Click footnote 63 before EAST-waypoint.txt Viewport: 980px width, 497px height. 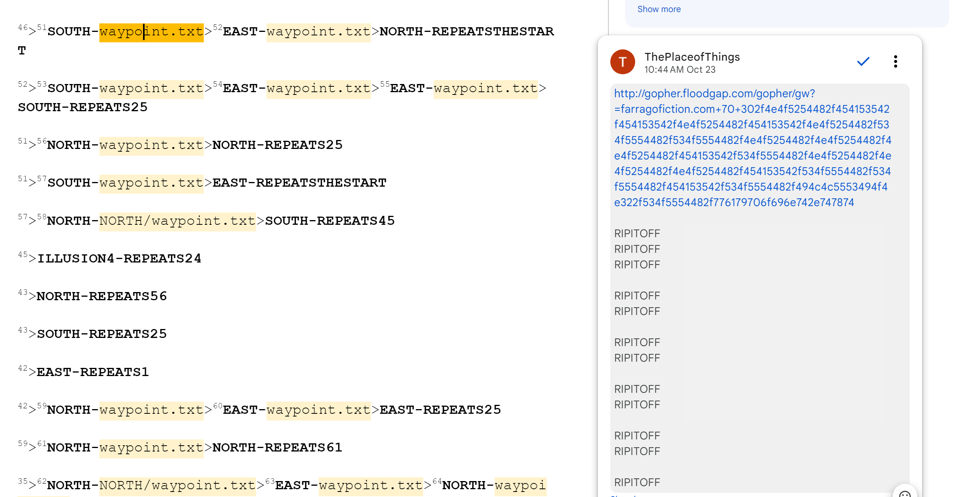(270, 481)
